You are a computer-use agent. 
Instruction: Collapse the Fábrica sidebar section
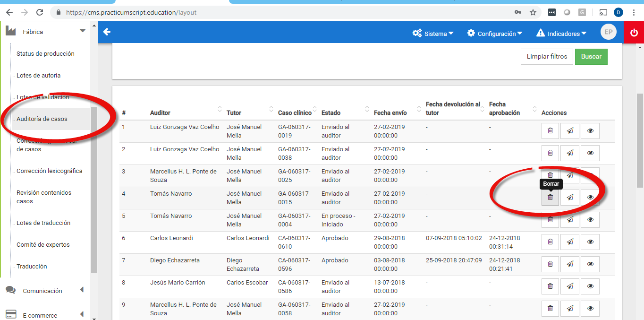(83, 31)
